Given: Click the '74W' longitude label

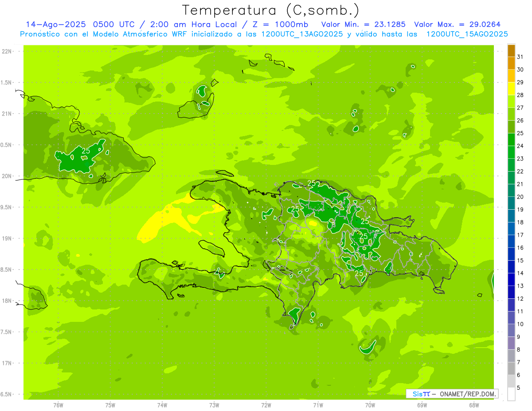Looking at the screenshot, I should [162, 405].
